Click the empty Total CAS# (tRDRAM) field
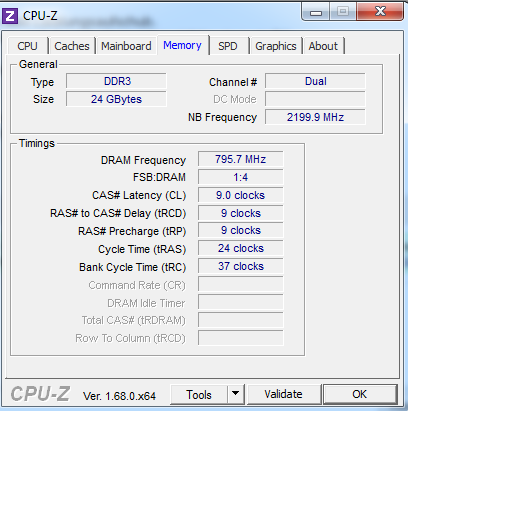This screenshot has width=510, height=514. click(241, 320)
